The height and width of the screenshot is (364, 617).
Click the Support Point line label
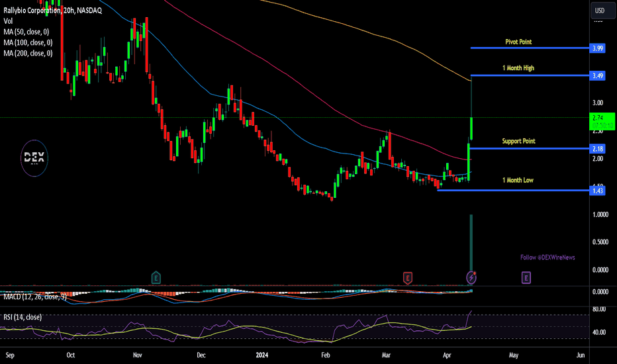(518, 141)
